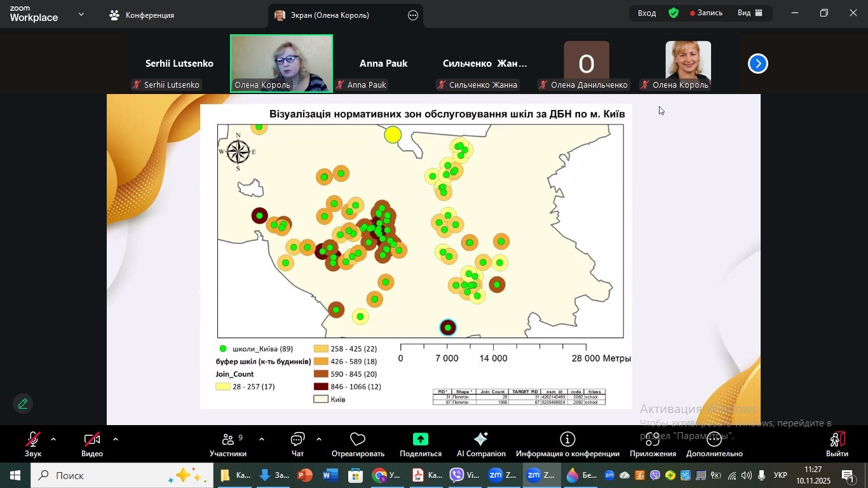Show next participants with blue arrow
This screenshot has width=868, height=488.
[757, 64]
